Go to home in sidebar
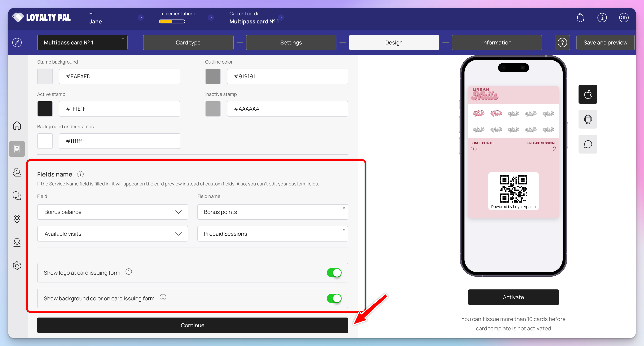 point(17,126)
